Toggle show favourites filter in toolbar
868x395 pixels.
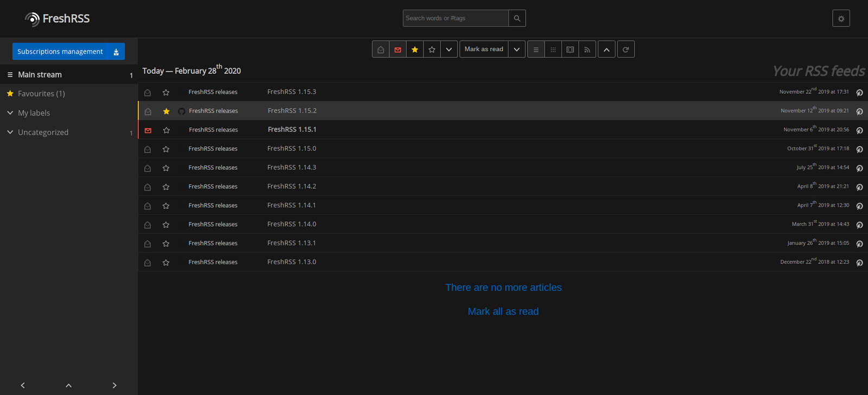(415, 49)
